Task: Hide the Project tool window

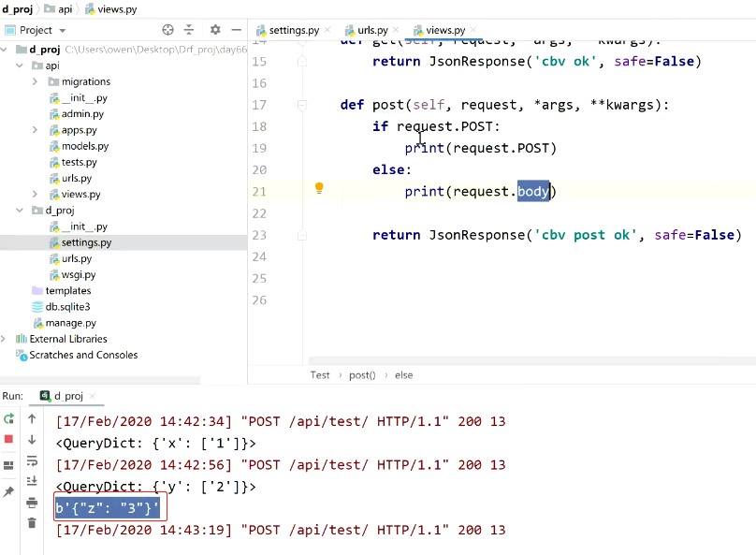Action: click(235, 30)
